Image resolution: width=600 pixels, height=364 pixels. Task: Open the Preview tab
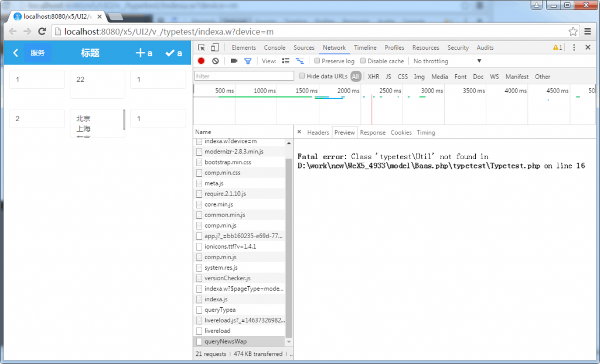345,132
